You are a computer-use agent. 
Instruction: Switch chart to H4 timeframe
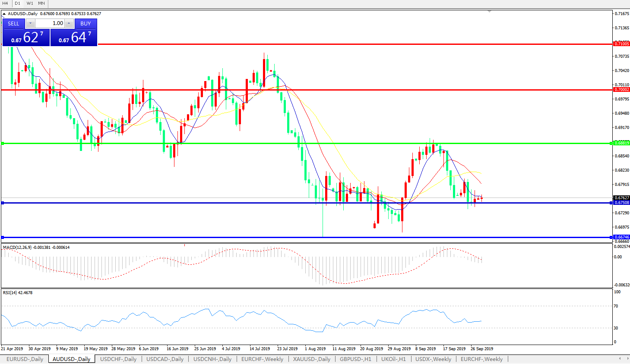point(6,3)
